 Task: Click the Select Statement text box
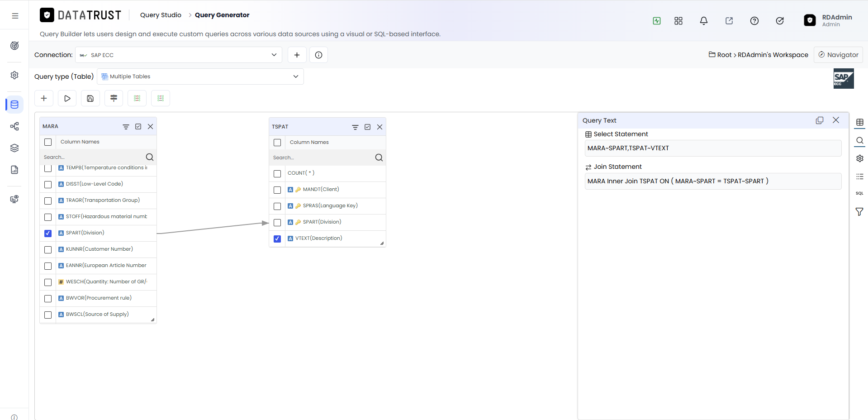click(x=713, y=148)
